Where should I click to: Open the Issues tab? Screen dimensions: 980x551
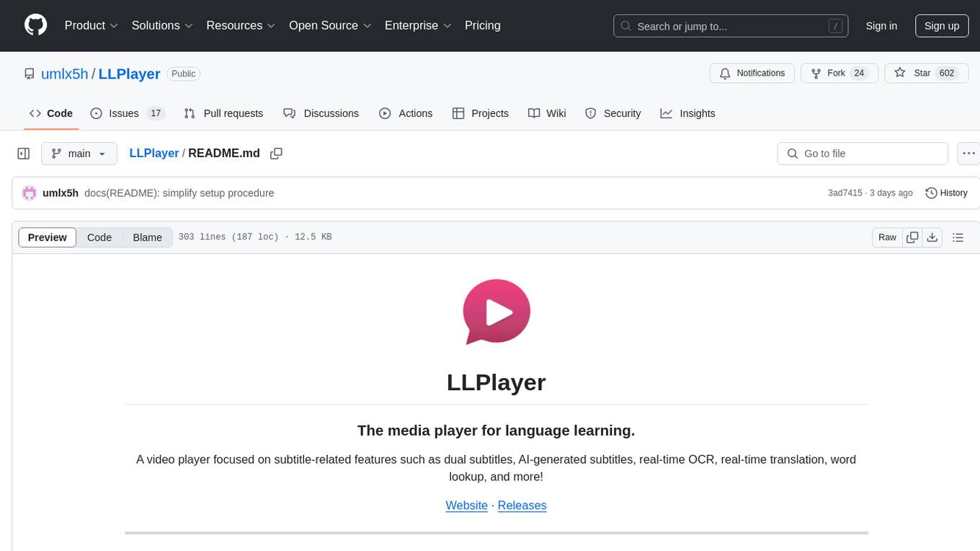[128, 113]
